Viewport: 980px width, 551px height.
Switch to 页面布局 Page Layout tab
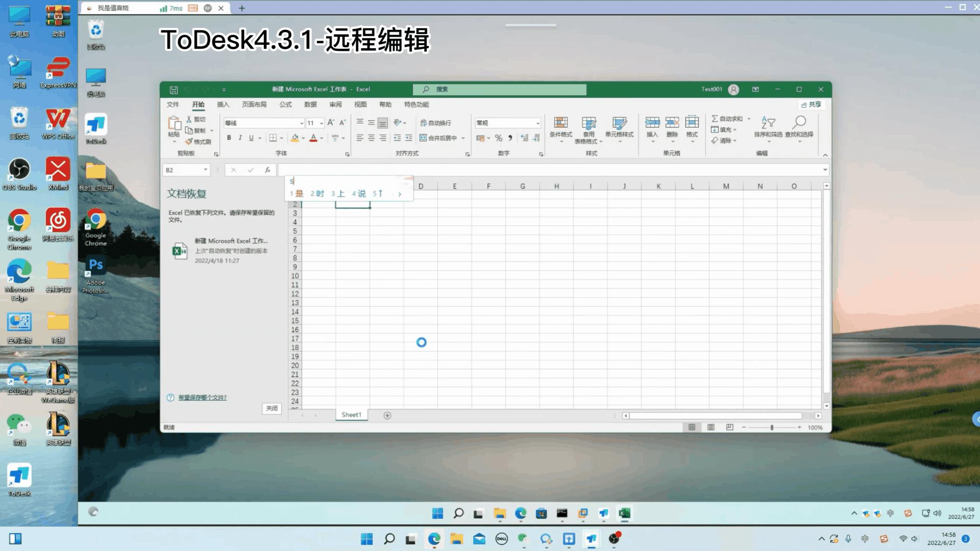254,105
